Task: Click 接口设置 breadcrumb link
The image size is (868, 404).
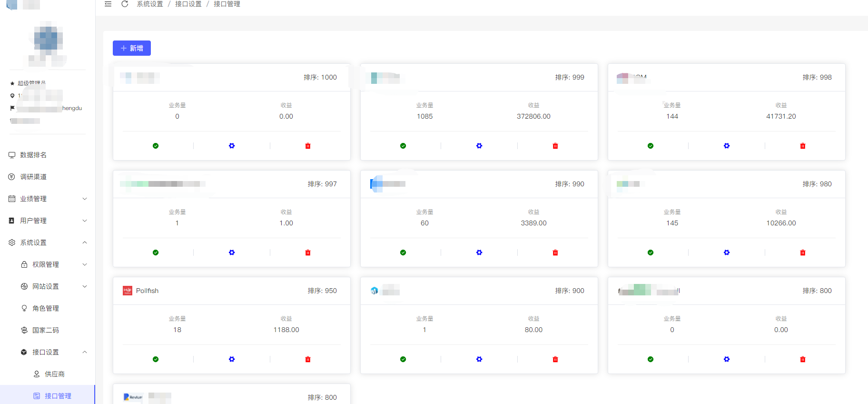Action: 188,4
